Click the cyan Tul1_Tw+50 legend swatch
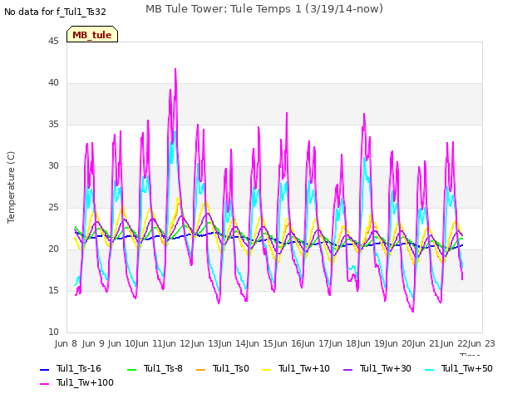 click(x=430, y=369)
